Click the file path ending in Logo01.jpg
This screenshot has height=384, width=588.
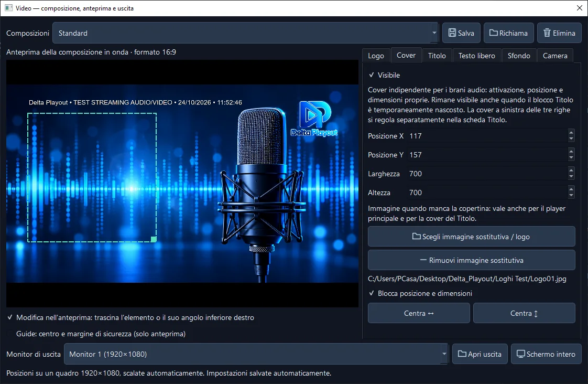click(467, 279)
